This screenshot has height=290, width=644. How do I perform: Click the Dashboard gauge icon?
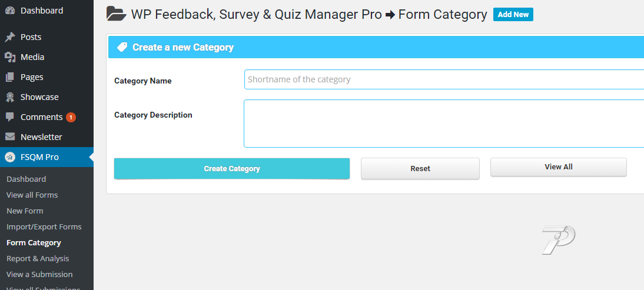point(10,11)
